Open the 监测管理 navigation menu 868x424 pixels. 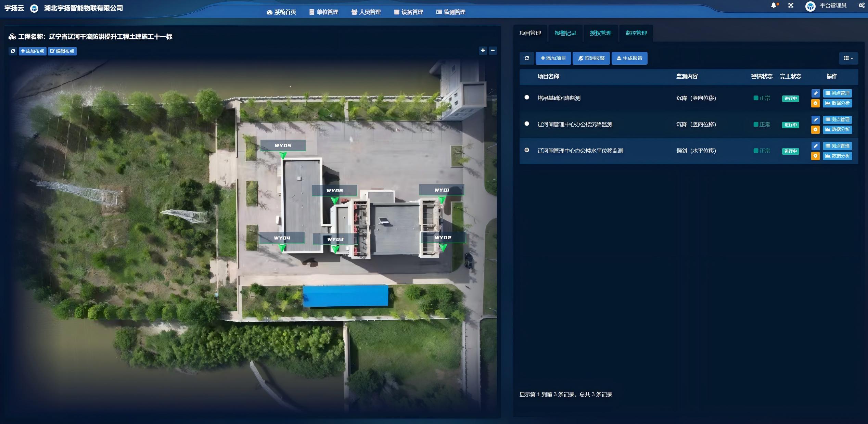[450, 12]
